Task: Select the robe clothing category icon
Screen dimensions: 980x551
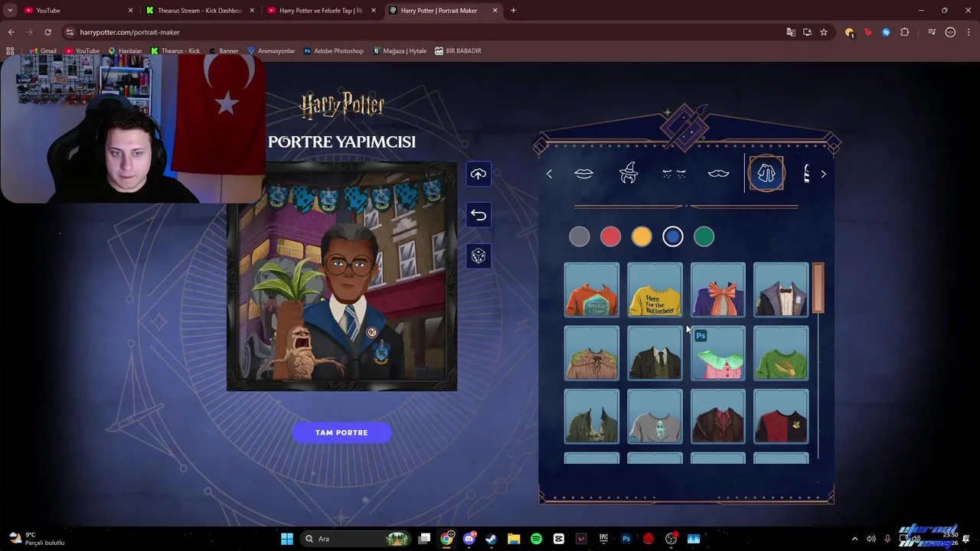Action: [x=766, y=174]
